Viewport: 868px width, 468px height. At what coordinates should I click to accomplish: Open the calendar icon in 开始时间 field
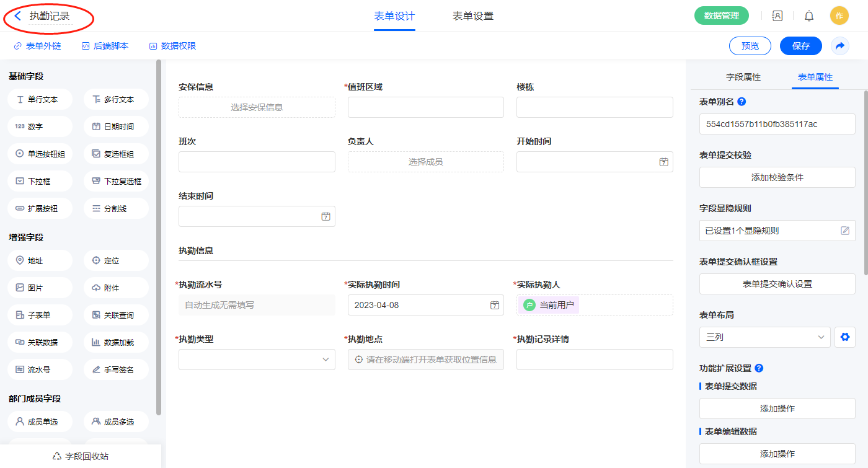click(663, 162)
